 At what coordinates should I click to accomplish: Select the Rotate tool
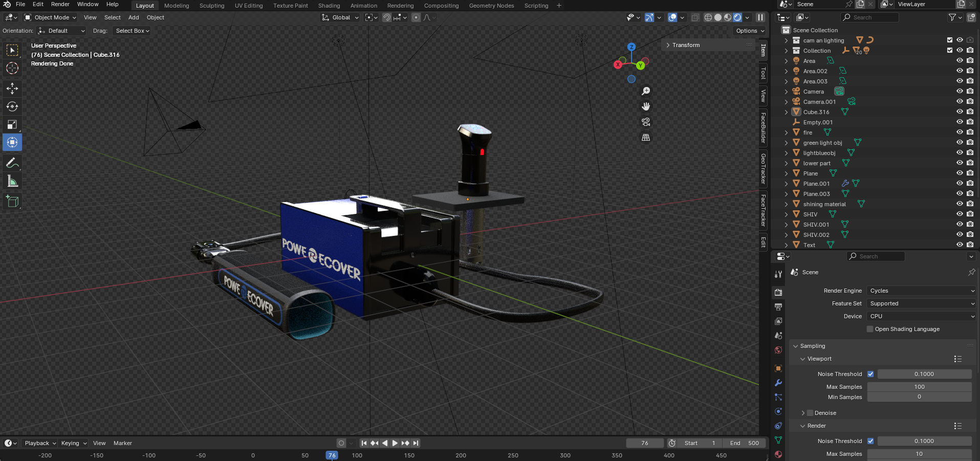tap(12, 106)
